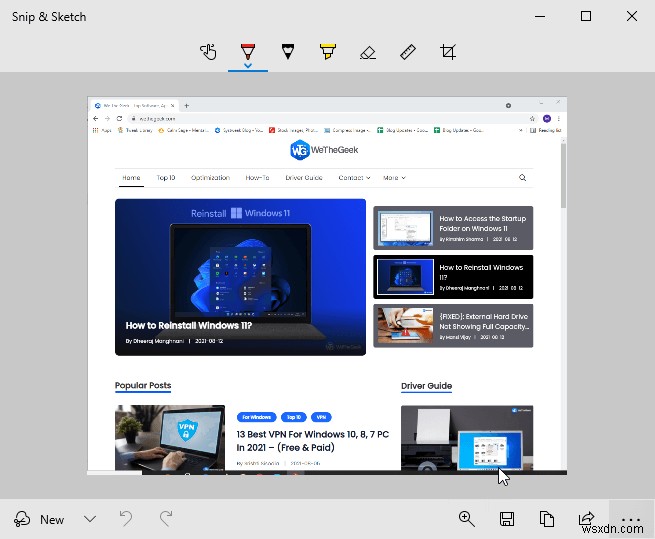Screen dimensions: 655x539
Task: Click the WeTheGeek logo in snip
Action: (x=324, y=150)
